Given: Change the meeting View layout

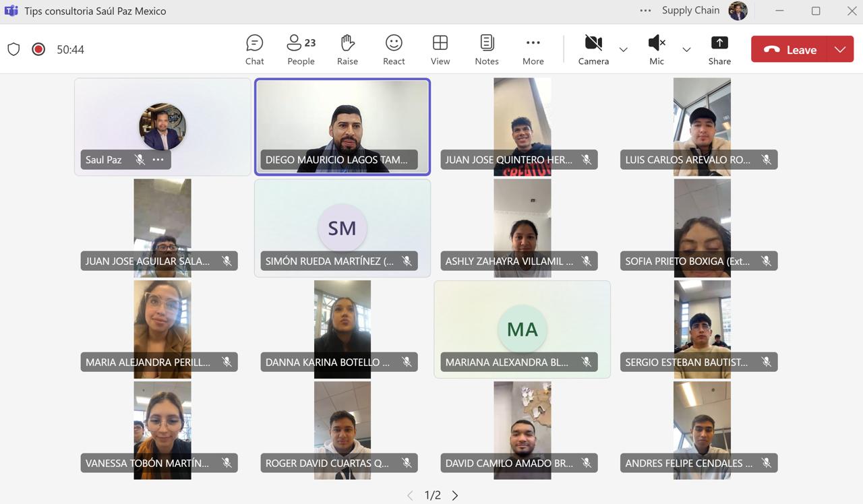Looking at the screenshot, I should click(x=440, y=50).
